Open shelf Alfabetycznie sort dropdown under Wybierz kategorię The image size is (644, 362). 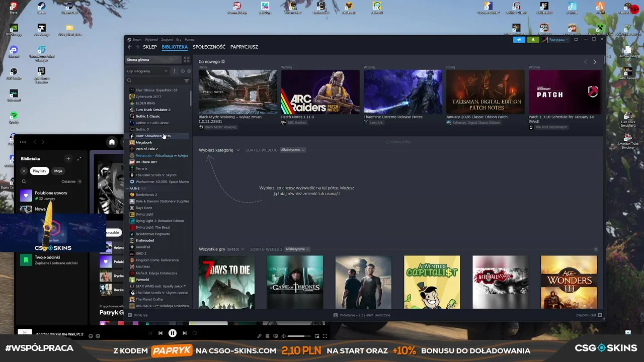pos(292,150)
